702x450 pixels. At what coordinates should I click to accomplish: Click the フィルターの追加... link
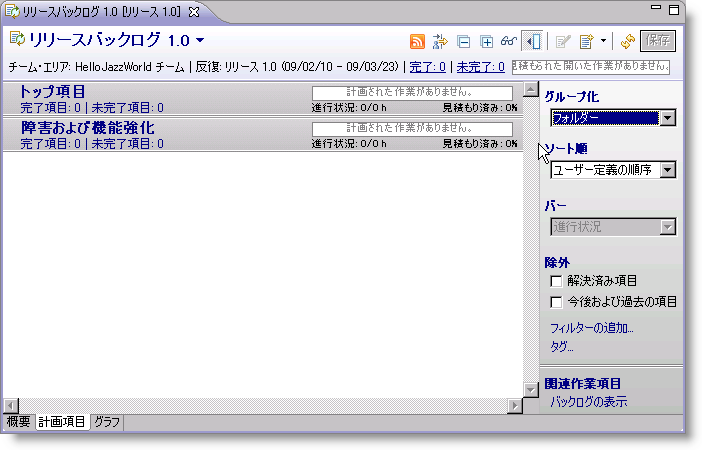coord(592,329)
